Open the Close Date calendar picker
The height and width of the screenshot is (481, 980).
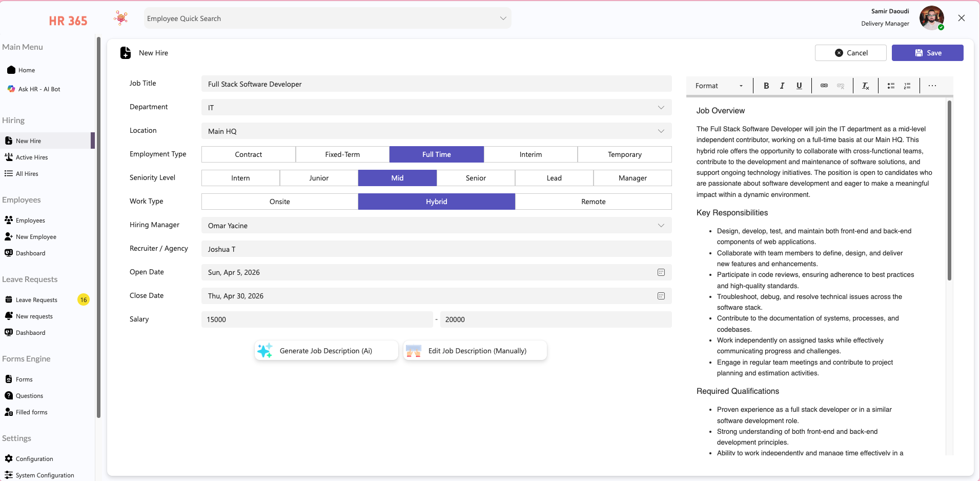661,296
